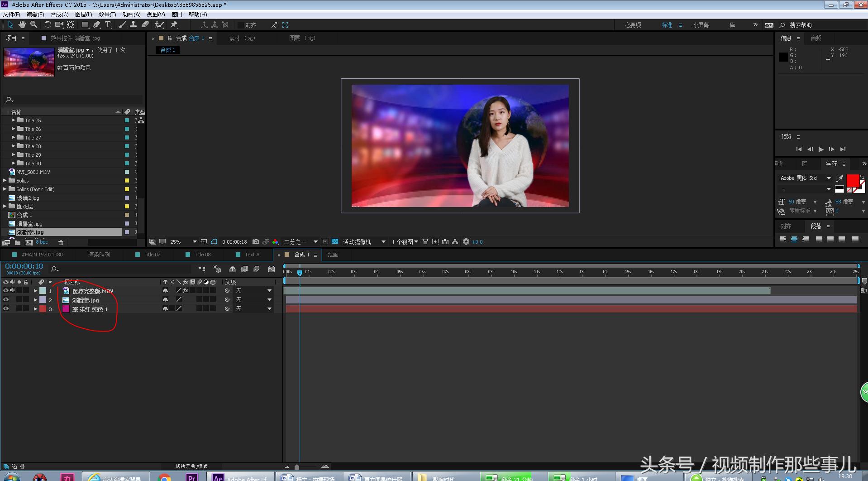Viewport: 868px width, 481px height.
Task: Open the 效果(T) menu
Action: [x=107, y=14]
